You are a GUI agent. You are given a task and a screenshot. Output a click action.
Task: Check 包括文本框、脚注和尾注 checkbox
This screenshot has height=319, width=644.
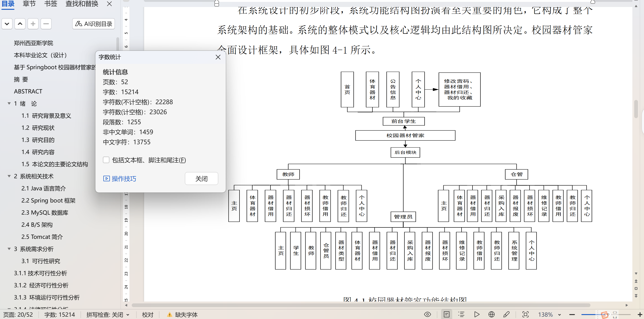coord(106,160)
